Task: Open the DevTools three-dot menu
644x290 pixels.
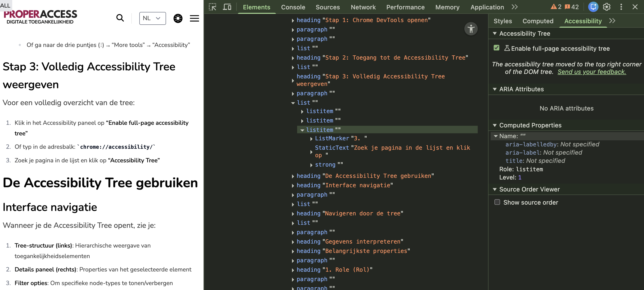Action: point(621,7)
